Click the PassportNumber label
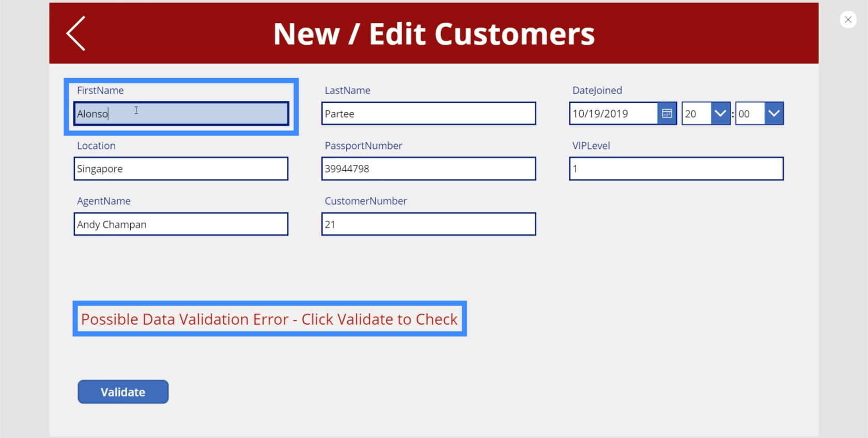The image size is (868, 438). point(363,146)
